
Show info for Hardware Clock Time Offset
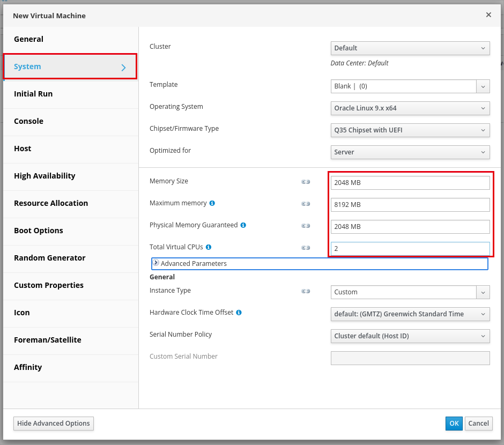click(239, 313)
